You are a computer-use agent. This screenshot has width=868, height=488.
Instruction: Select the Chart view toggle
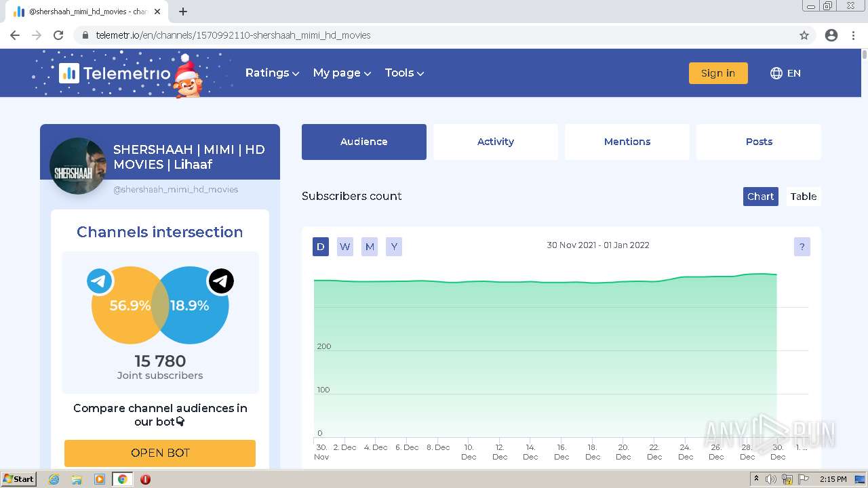[x=760, y=197]
